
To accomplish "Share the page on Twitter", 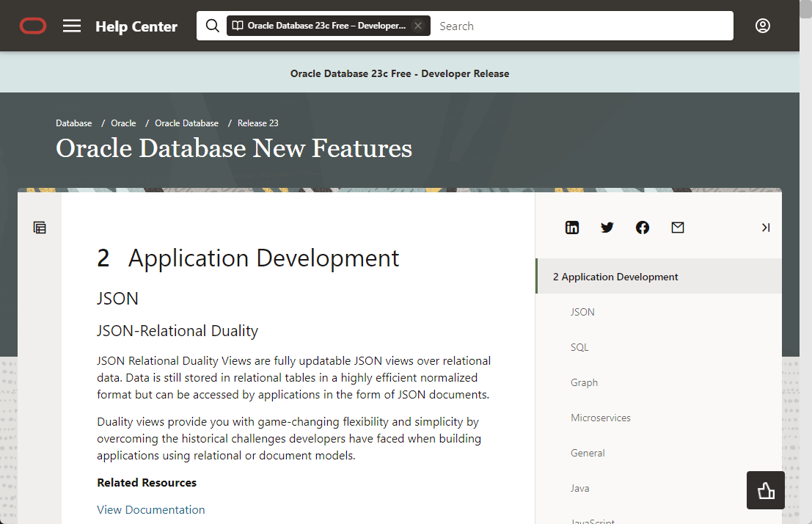I will 607,228.
